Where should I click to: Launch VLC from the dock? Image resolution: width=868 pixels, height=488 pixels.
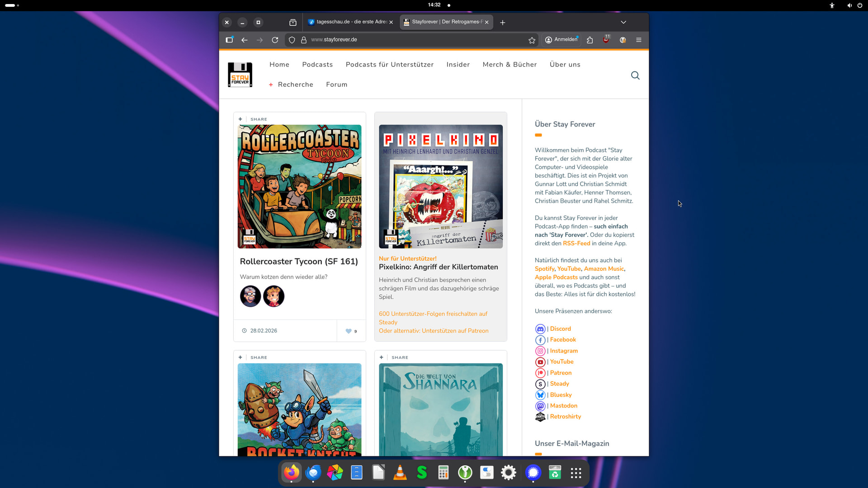coord(400,473)
